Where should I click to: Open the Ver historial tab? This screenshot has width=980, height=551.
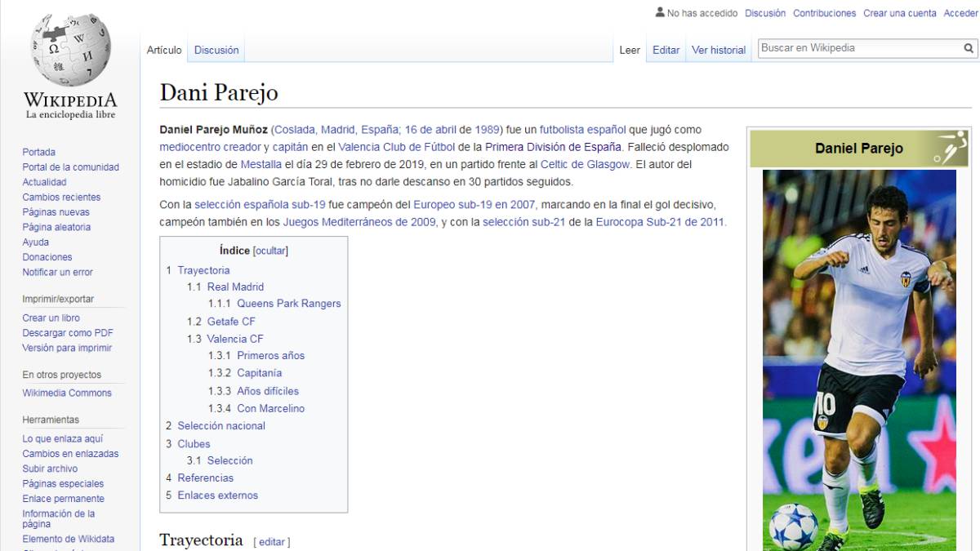(x=719, y=50)
